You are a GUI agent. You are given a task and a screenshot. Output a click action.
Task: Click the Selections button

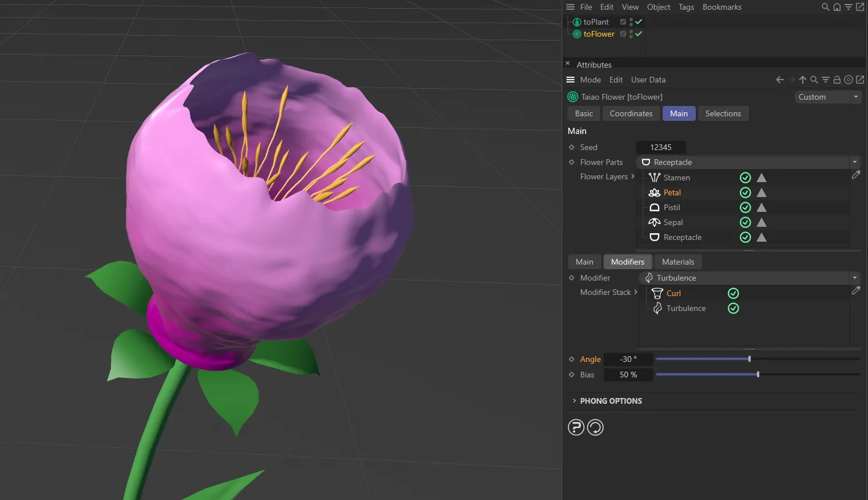723,113
